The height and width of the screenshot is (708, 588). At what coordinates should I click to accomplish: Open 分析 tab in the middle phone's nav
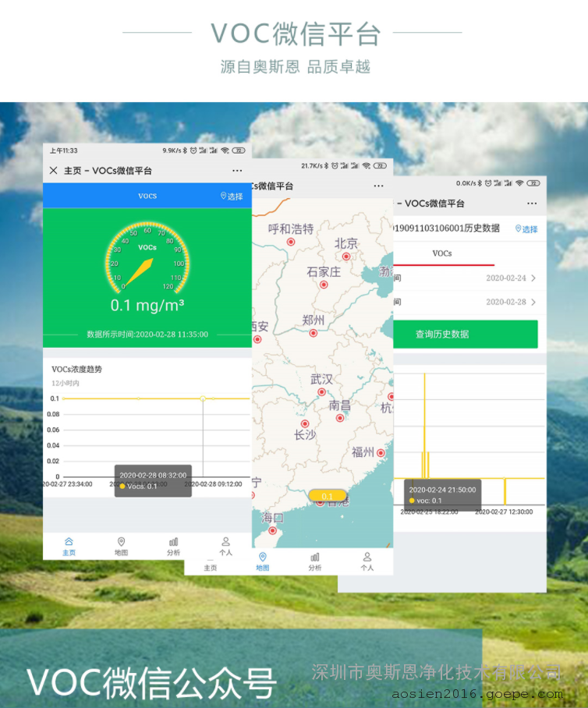pyautogui.click(x=314, y=561)
